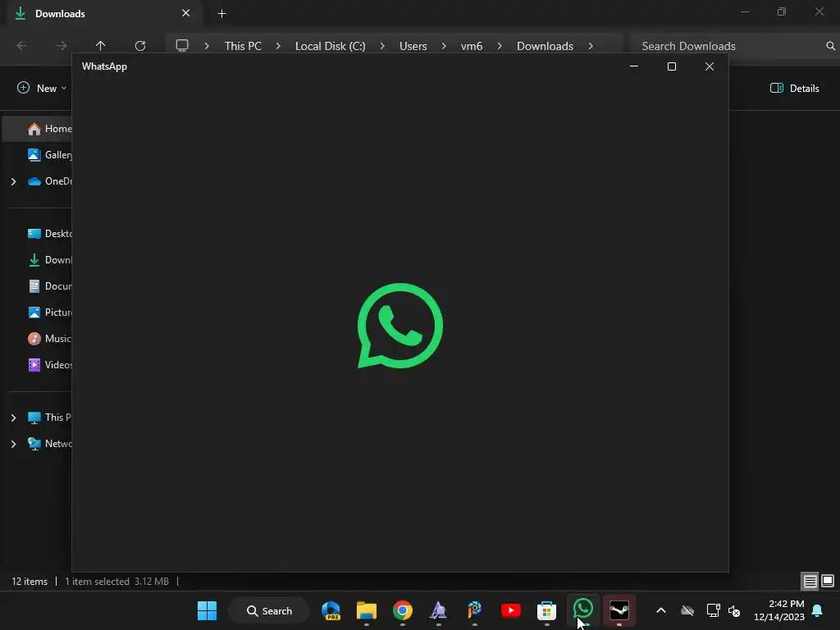Click the muted volume tray icon

734,610
